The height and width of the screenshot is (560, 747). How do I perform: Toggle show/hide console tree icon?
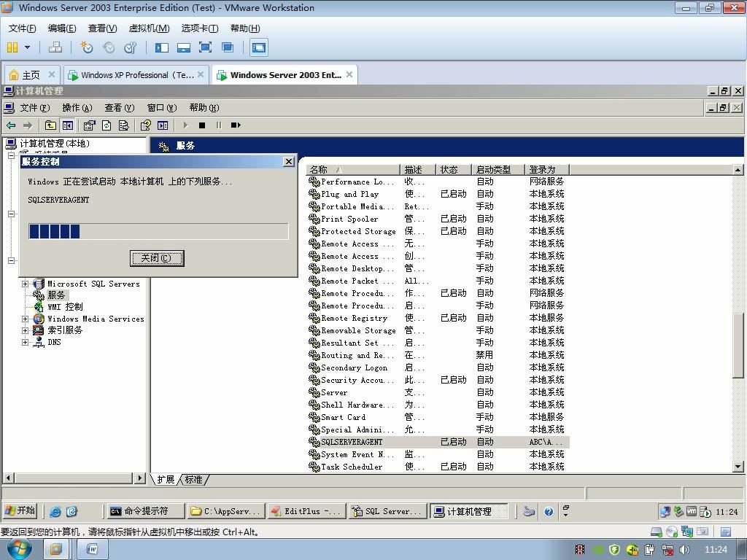[68, 125]
